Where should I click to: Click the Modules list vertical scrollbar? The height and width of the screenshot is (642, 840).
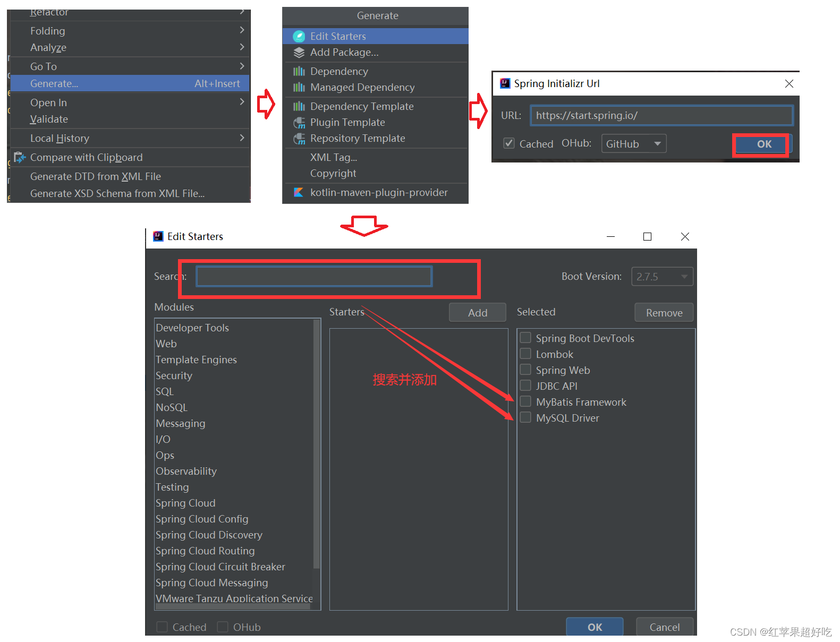[317, 444]
